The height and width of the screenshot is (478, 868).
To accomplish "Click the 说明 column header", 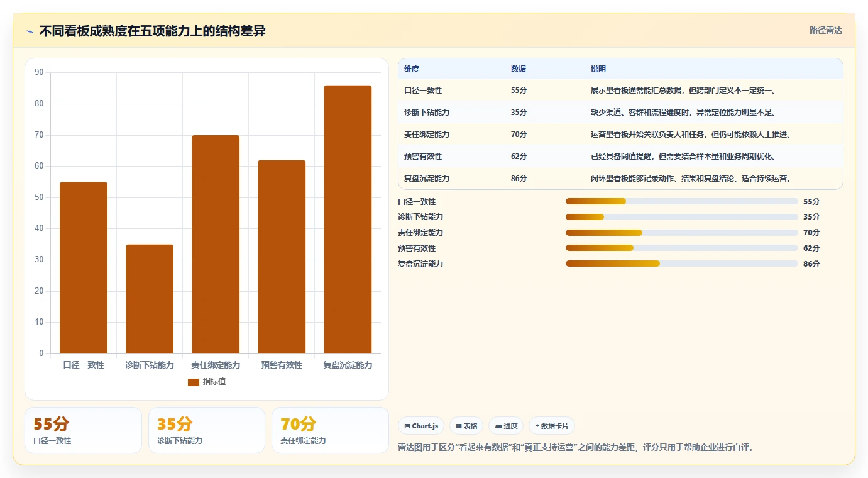I will tap(598, 69).
